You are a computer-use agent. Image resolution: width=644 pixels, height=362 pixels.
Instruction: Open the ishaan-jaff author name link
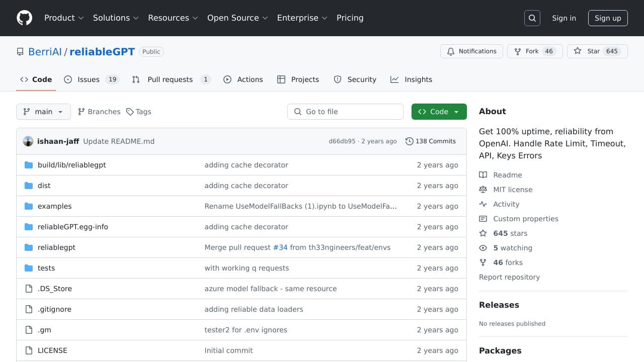[x=58, y=141]
